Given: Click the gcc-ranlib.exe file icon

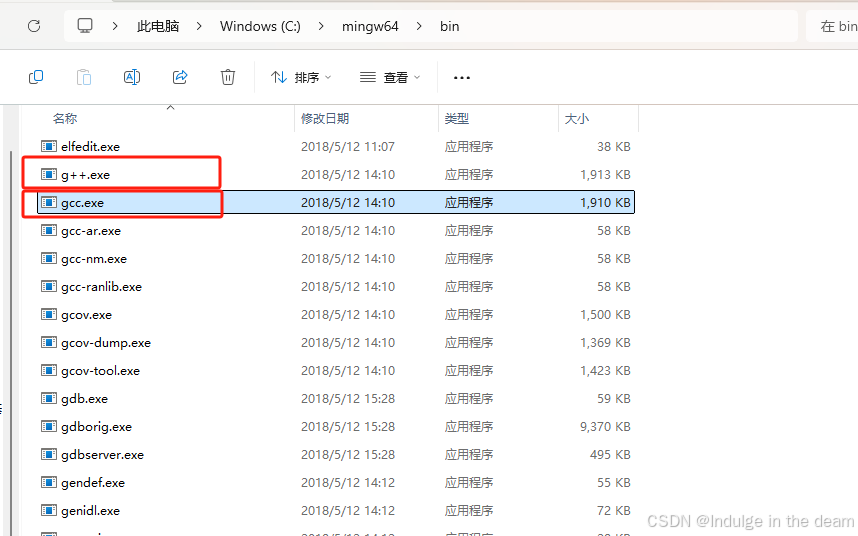Looking at the screenshot, I should [x=49, y=286].
